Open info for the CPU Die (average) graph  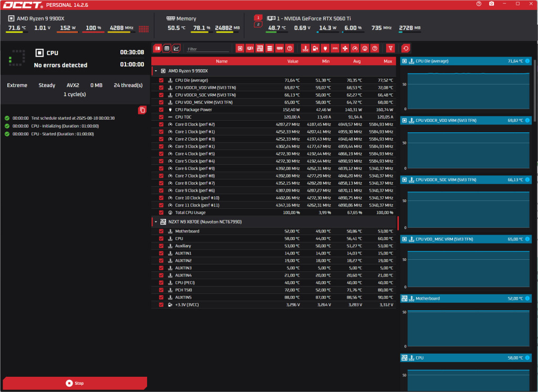527,61
